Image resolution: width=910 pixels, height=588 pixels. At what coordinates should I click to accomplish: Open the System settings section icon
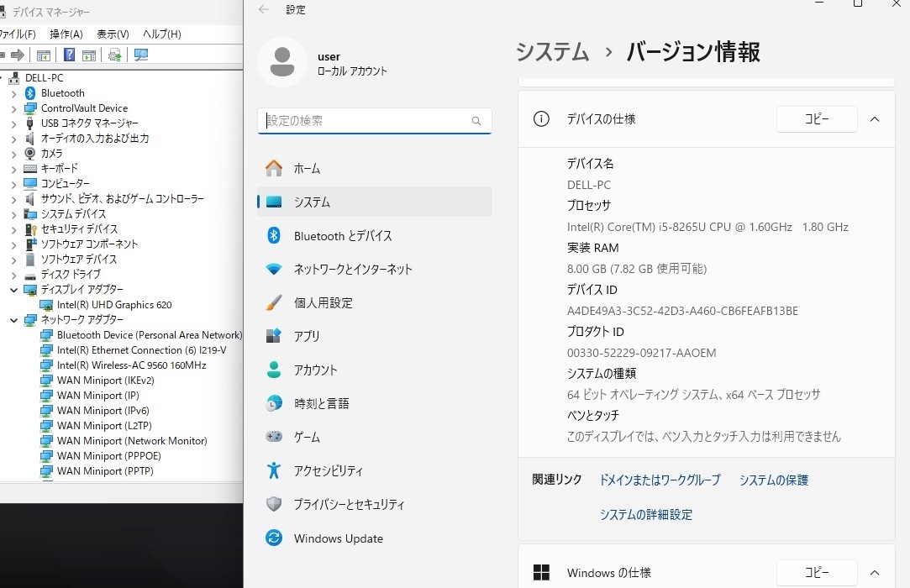pyautogui.click(x=273, y=202)
